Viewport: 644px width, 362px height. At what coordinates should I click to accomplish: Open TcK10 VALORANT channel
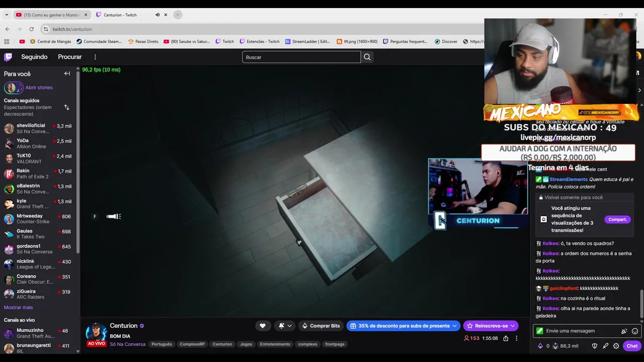point(38,158)
